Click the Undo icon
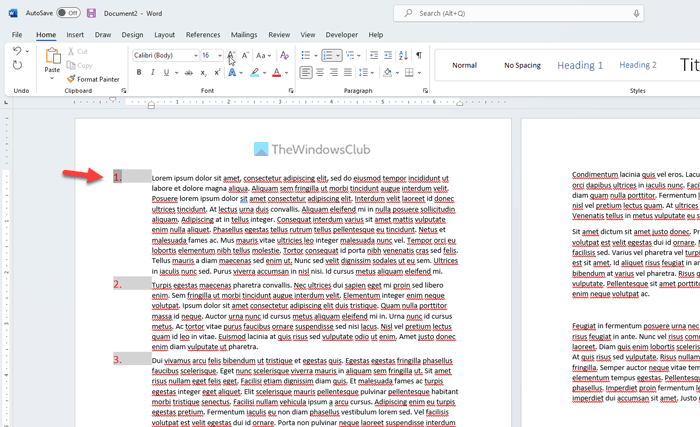Screen dimensions: 700x427 (x=17, y=50)
